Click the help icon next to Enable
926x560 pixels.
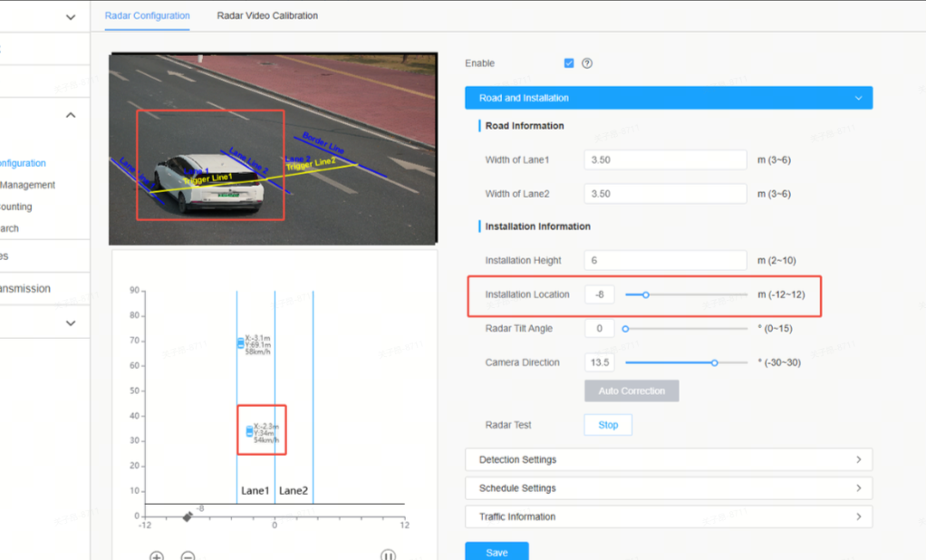coord(587,63)
